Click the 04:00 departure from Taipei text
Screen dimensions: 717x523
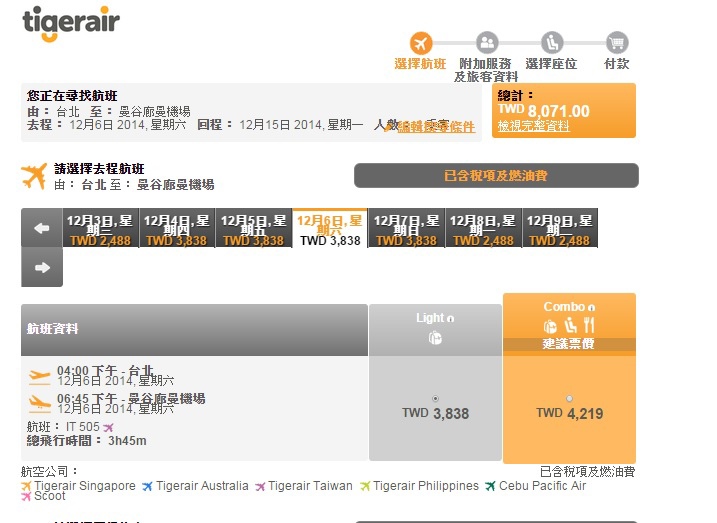click(x=105, y=370)
